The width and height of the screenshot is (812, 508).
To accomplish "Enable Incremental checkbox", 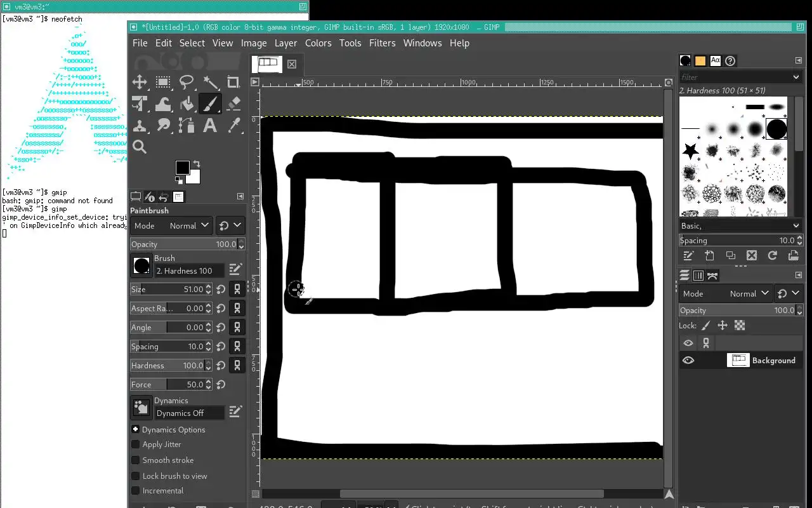I will coord(135,491).
